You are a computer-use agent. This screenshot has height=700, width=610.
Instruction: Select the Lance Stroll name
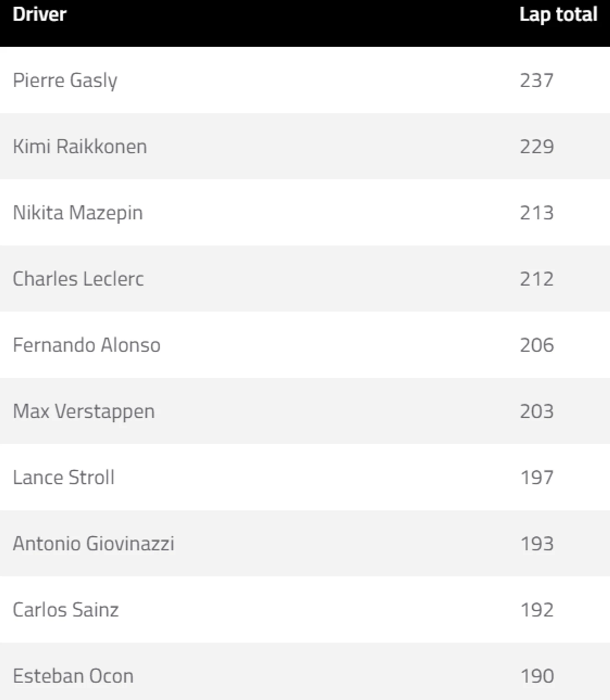pyautogui.click(x=64, y=477)
